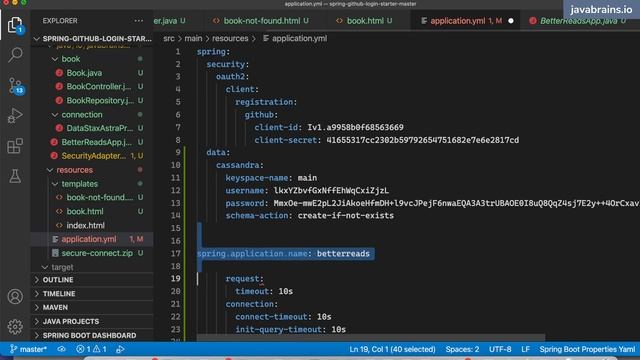Click unsaved dot on application.yml tab

tap(511, 21)
